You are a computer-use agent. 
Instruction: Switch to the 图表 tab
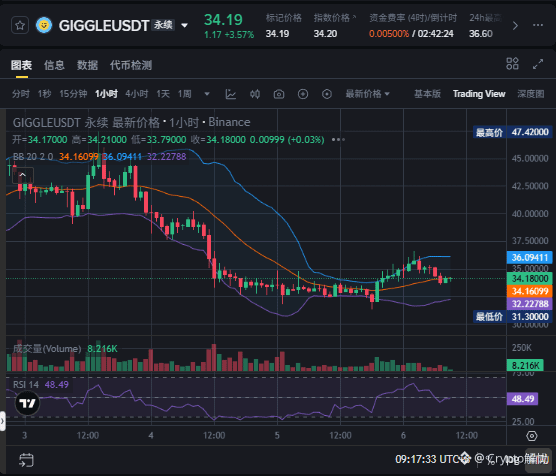click(x=21, y=65)
